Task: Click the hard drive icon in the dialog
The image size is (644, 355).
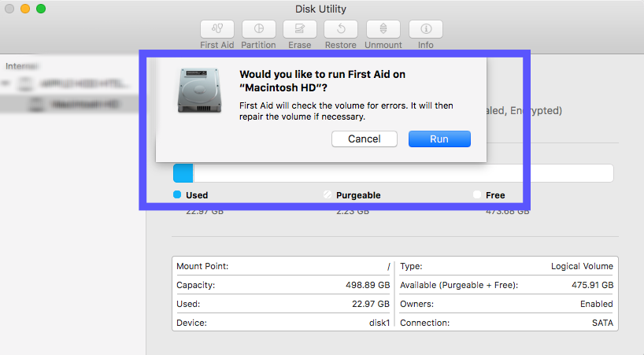Action: (200, 91)
